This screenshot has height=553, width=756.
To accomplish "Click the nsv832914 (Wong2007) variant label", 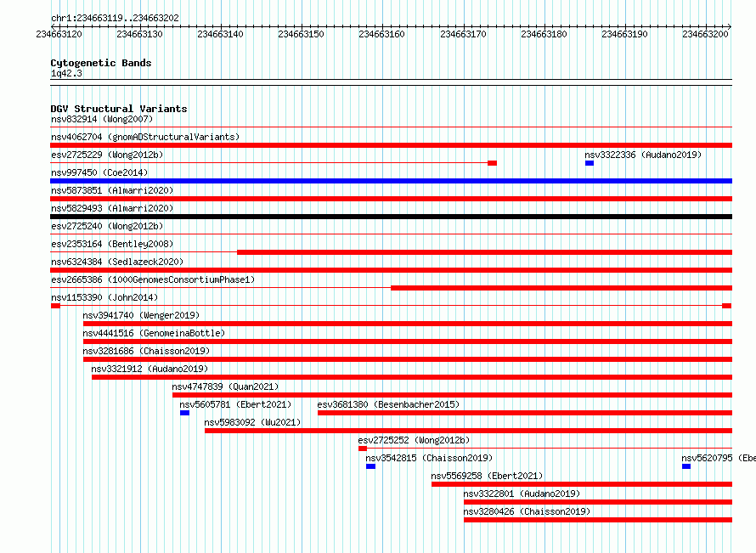I will pyautogui.click(x=102, y=119).
